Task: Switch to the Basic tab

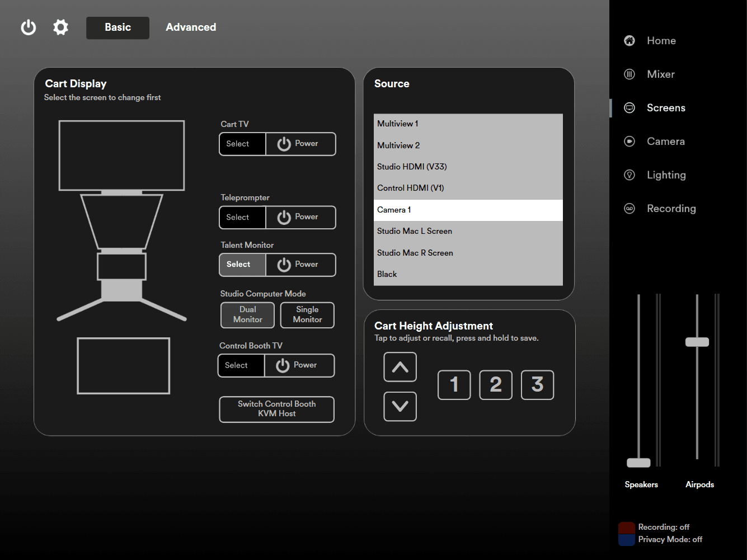Action: click(118, 27)
